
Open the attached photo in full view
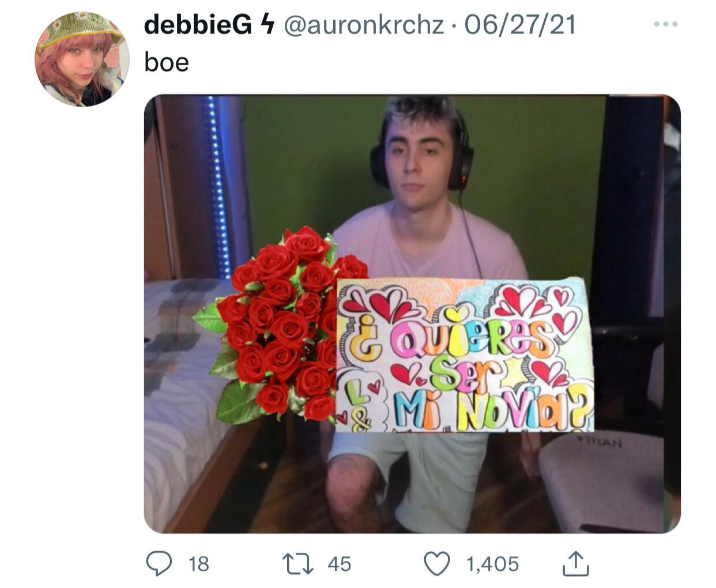coord(412,314)
